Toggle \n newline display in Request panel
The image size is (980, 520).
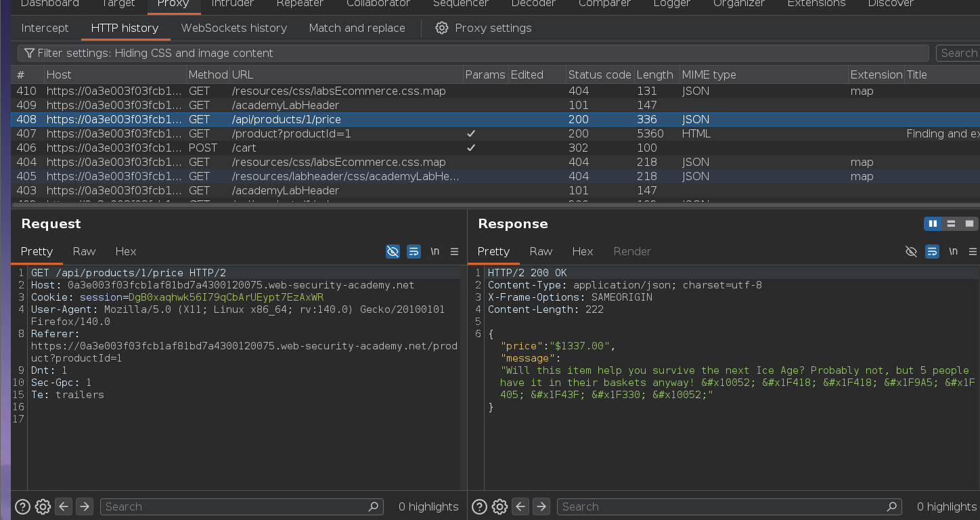[435, 251]
